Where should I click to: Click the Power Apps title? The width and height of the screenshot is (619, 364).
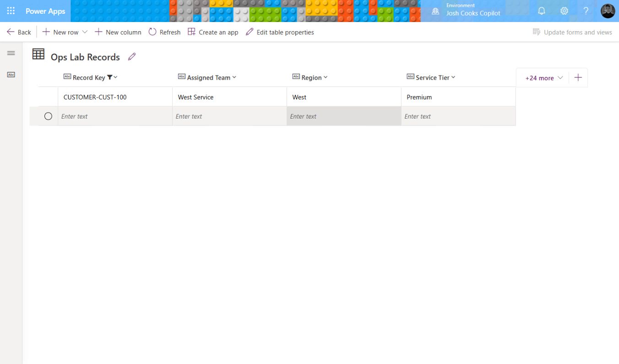45,11
